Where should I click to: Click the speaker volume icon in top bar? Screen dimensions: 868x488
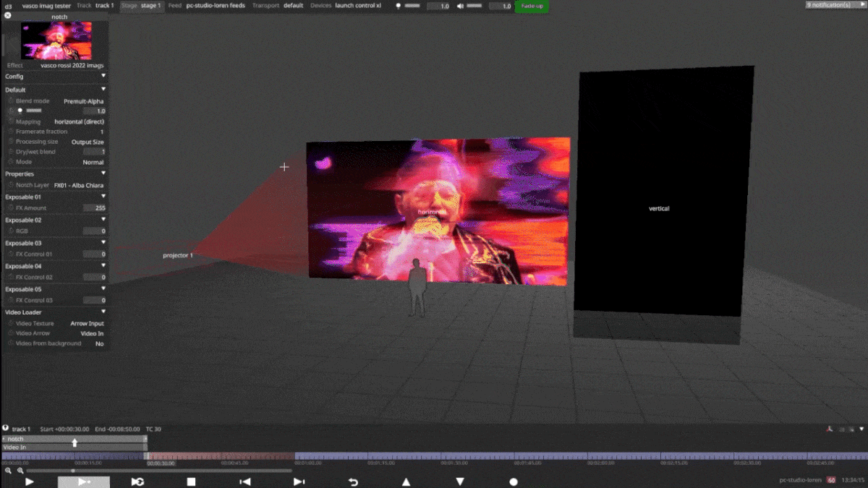point(460,6)
